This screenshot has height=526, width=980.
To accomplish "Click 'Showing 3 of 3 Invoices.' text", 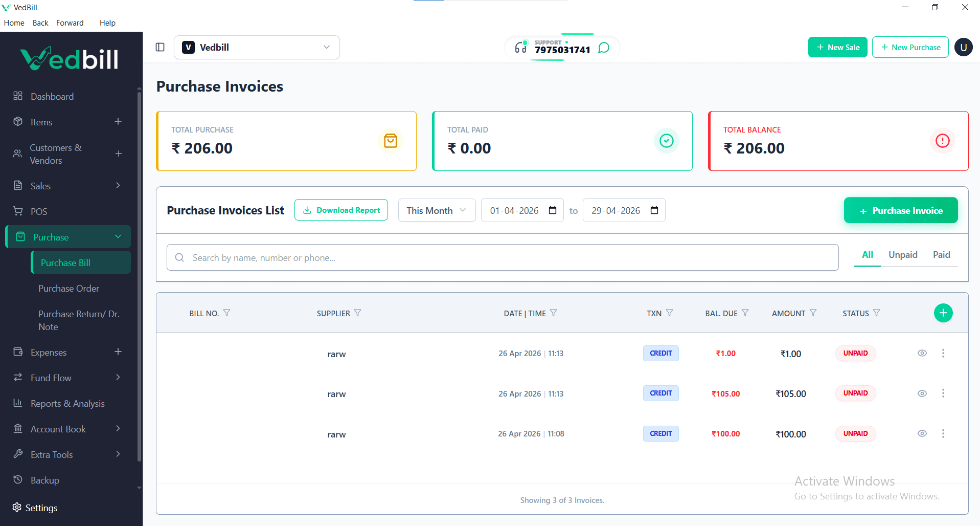I will pyautogui.click(x=562, y=500).
